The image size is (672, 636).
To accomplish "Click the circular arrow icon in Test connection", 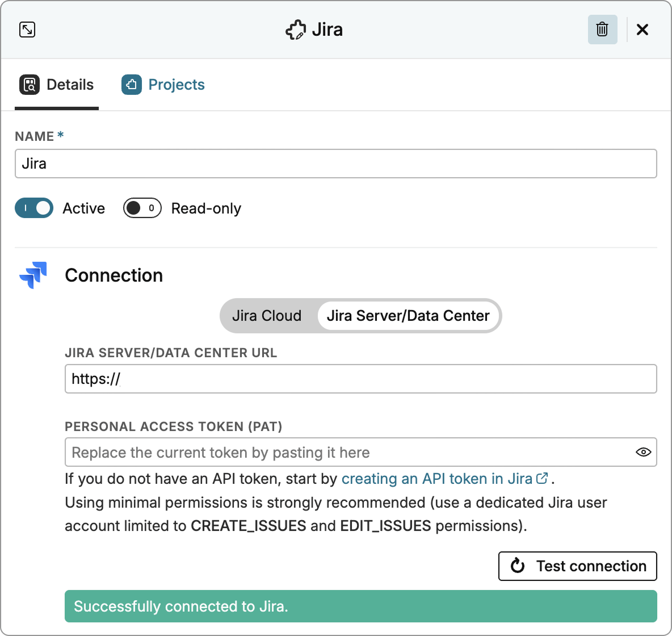I will coord(518,566).
